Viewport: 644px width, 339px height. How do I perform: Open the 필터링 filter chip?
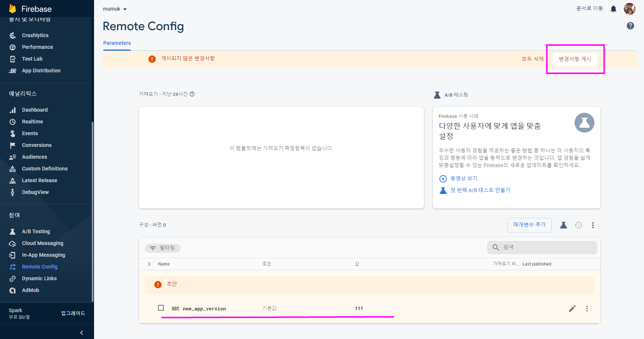tap(163, 248)
